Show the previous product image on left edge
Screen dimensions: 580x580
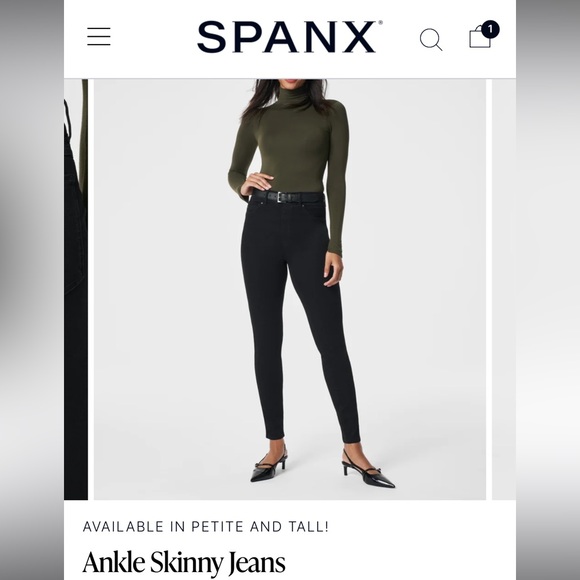[76, 289]
